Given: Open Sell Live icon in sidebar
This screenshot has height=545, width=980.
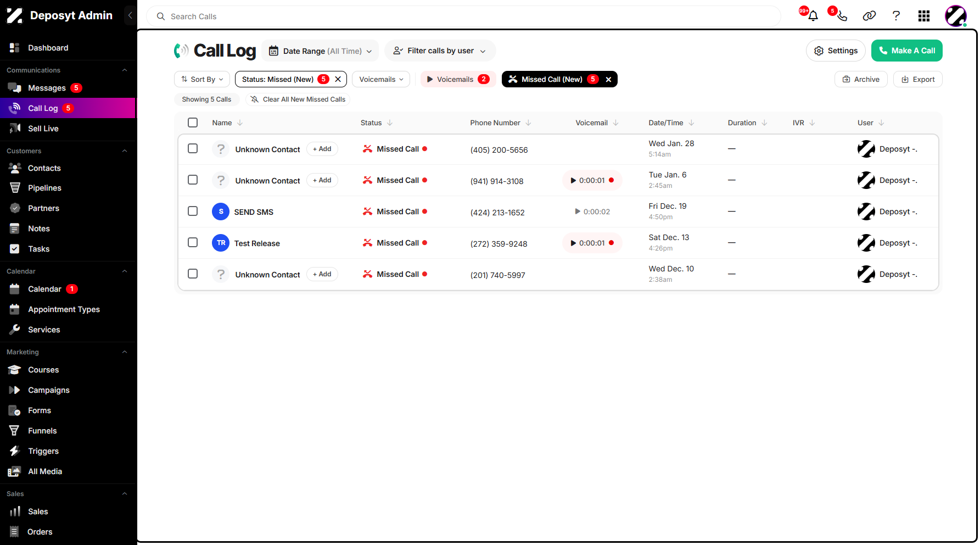Looking at the screenshot, I should tap(15, 129).
